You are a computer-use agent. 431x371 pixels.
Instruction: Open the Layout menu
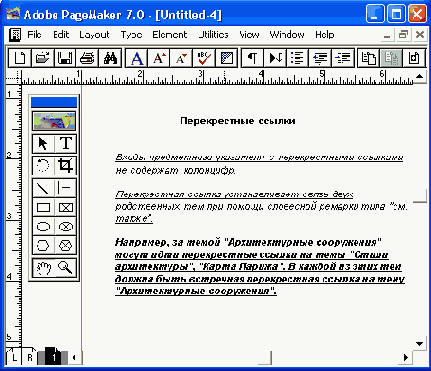pyautogui.click(x=94, y=35)
